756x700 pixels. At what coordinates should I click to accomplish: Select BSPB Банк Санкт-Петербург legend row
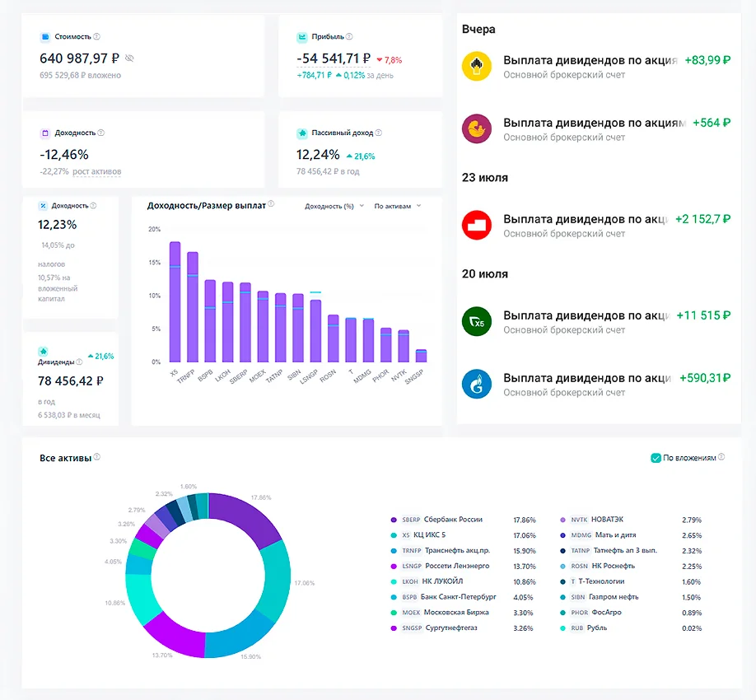click(463, 597)
